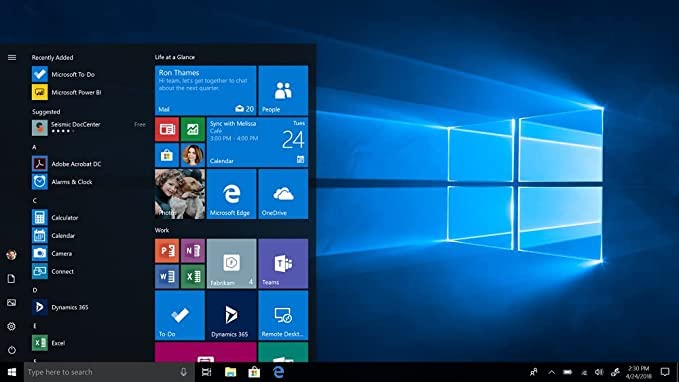Open the People tile
679x382 pixels.
[x=283, y=90]
